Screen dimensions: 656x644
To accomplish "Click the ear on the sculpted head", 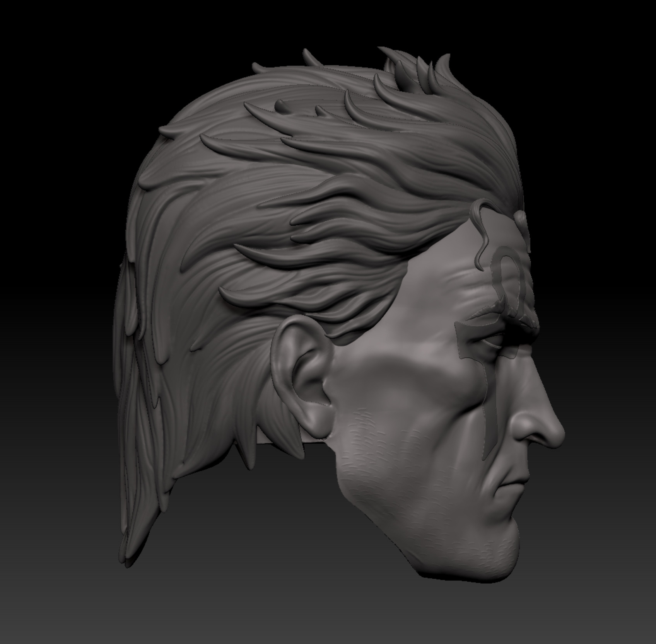I will [302, 378].
